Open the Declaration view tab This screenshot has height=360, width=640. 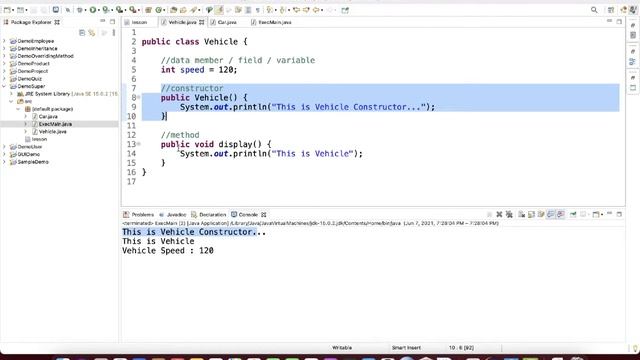coord(209,214)
